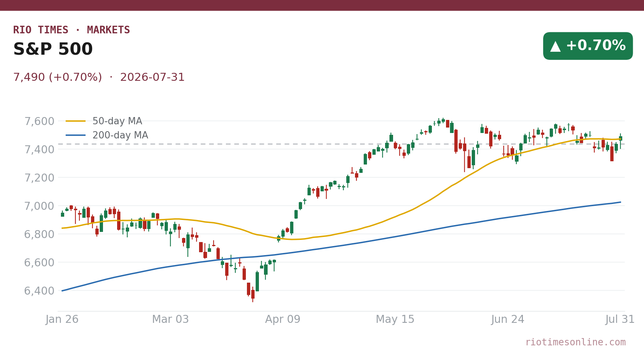Click the 7,400 y-axis label

[x=39, y=150]
